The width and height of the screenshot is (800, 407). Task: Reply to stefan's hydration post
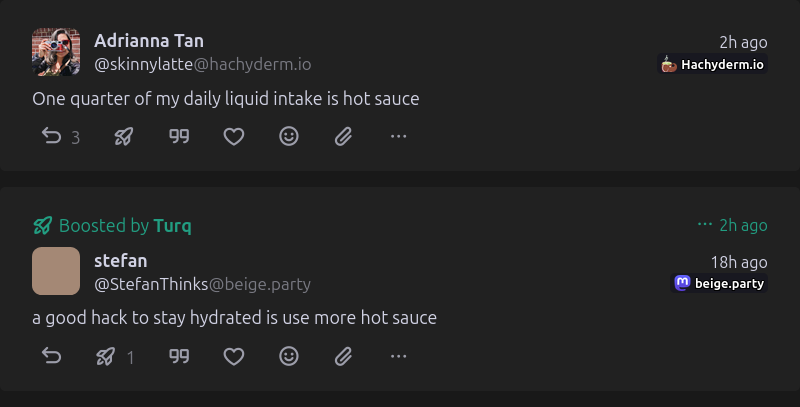(x=52, y=356)
